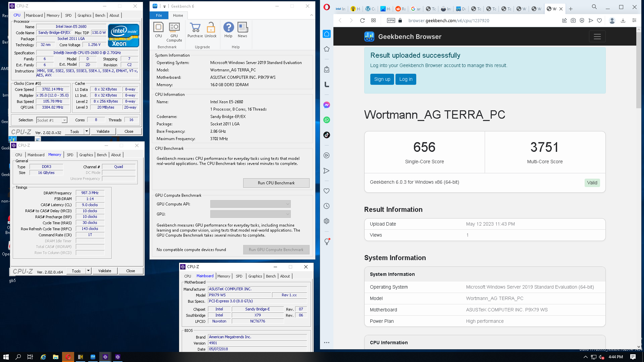This screenshot has width=644, height=362.
Task: Click the Intel Xeon inside logo in CPU-Z
Action: [123, 36]
